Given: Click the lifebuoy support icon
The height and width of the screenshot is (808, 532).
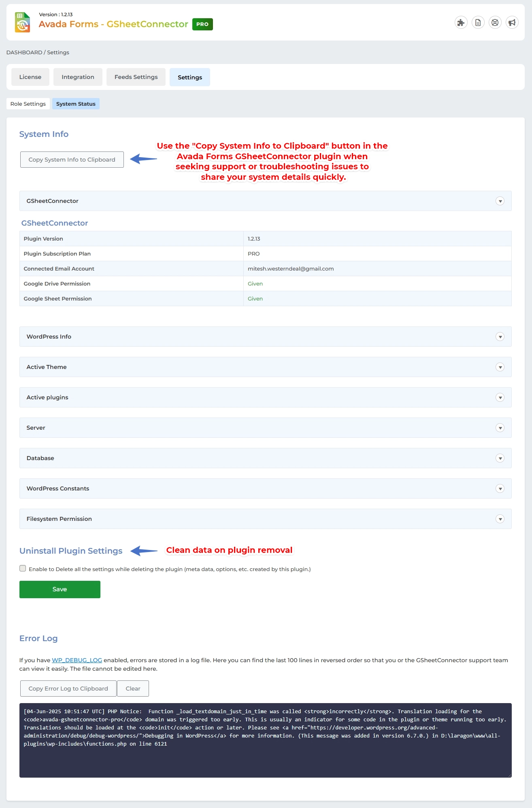Looking at the screenshot, I should point(495,23).
